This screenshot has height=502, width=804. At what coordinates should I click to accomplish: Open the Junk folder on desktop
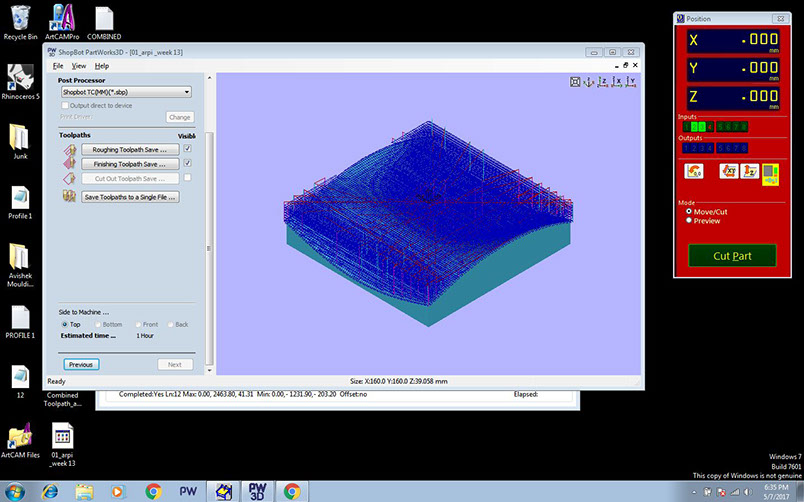[20, 142]
